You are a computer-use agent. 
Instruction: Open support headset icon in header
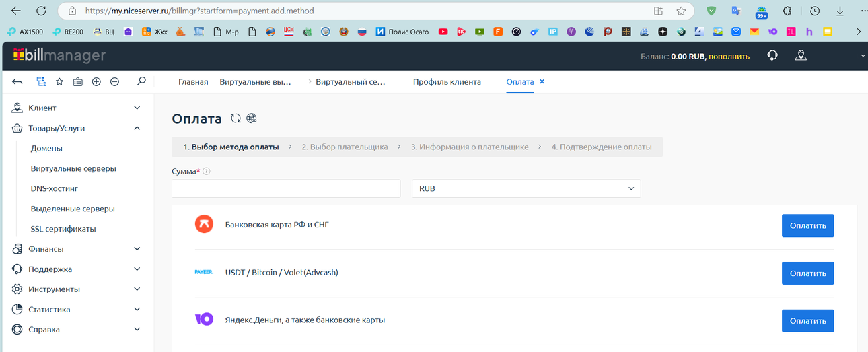tap(772, 56)
